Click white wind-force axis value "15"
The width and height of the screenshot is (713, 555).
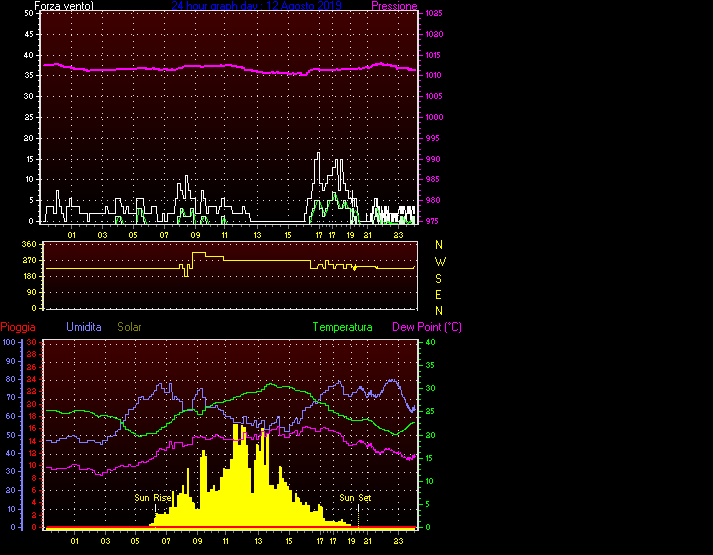[29, 159]
